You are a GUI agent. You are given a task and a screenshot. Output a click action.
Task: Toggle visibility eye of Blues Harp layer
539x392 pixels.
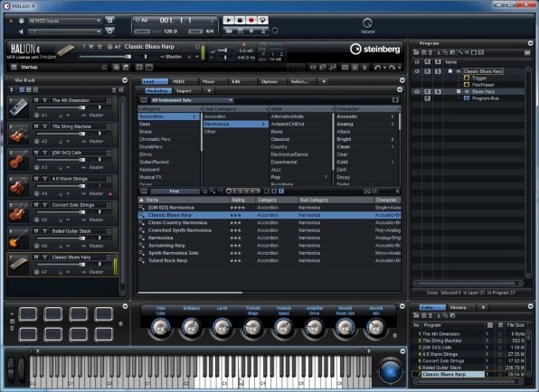coord(417,91)
